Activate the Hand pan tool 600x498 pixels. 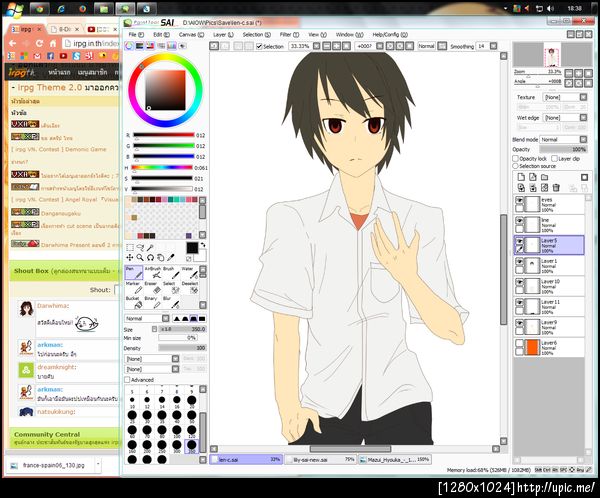pyautogui.click(x=161, y=258)
